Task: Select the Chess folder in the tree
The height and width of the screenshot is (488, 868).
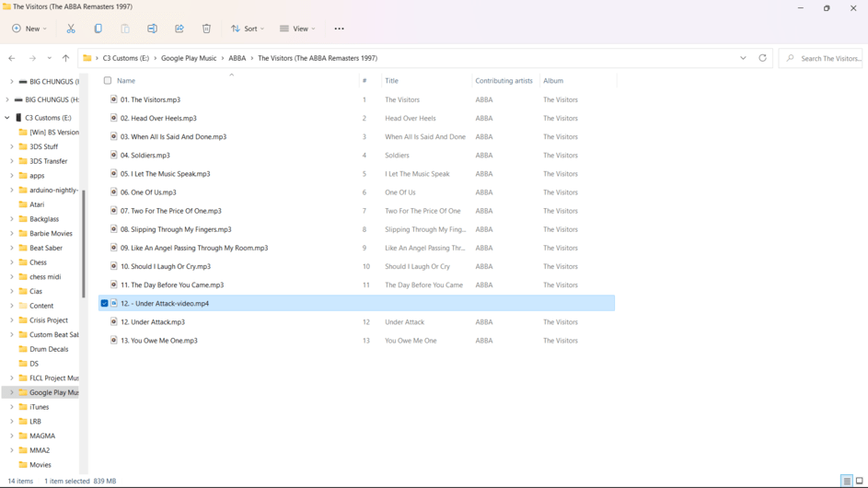Action: coord(38,262)
